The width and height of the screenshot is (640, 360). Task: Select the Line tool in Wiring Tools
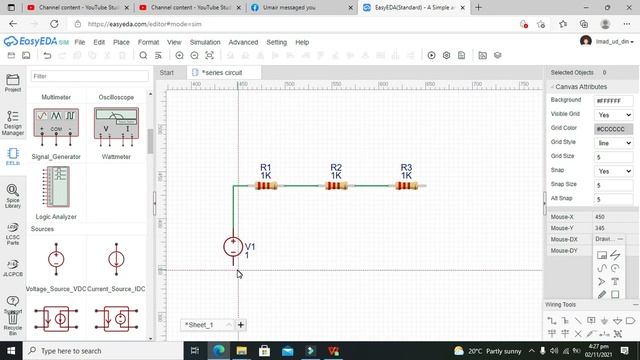pyautogui.click(x=578, y=321)
